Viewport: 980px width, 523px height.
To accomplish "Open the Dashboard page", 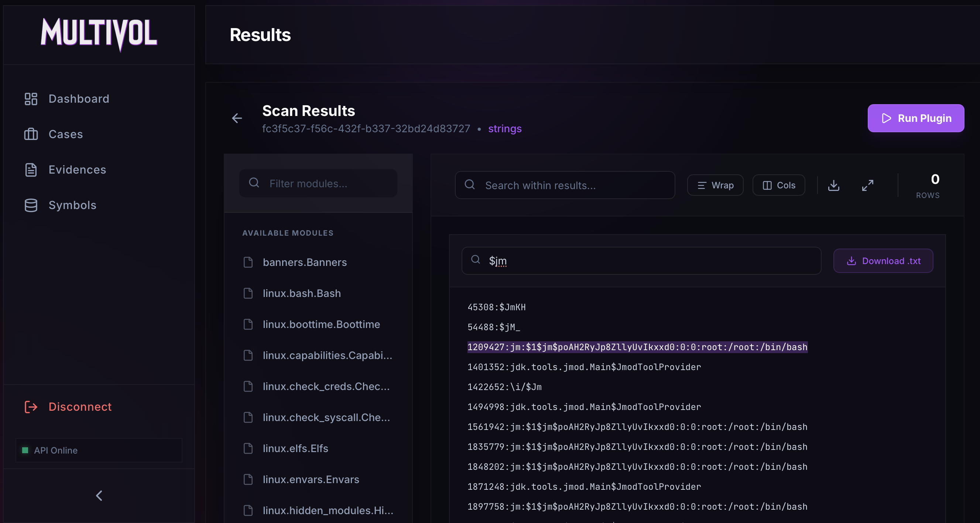I will coord(79,99).
